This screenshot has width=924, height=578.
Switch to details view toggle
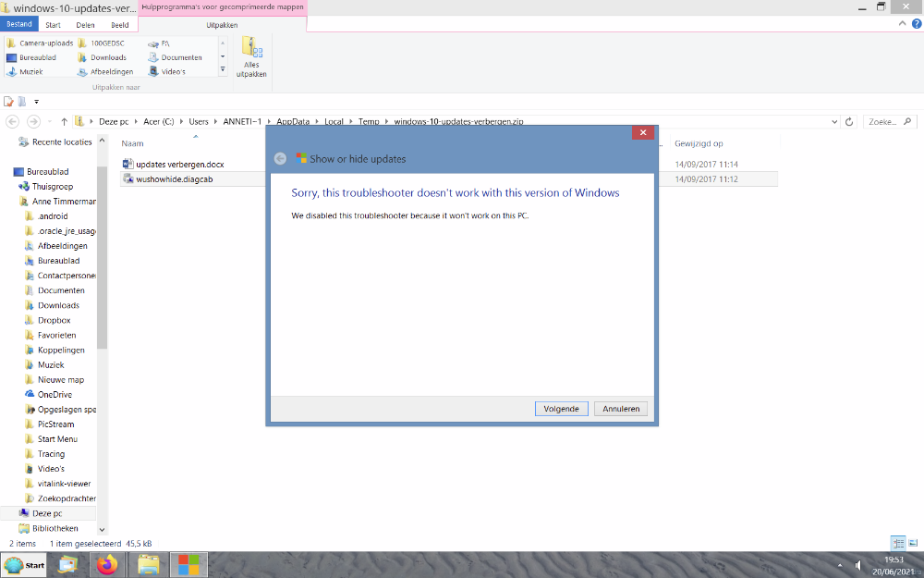[898, 544]
